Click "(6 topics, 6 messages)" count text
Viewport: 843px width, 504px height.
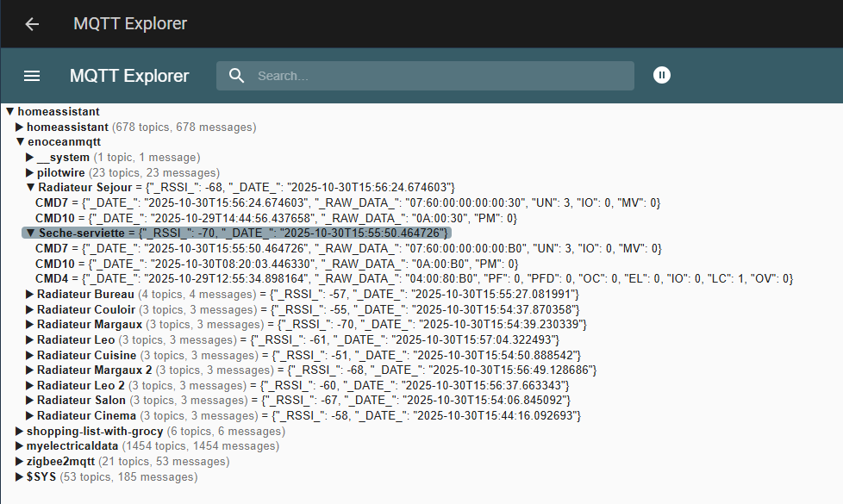pyautogui.click(x=226, y=432)
